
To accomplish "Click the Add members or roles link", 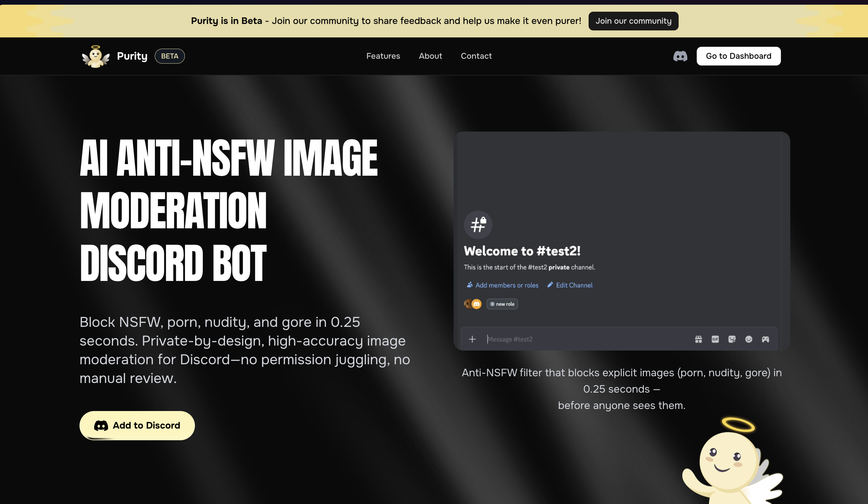I will tap(503, 285).
